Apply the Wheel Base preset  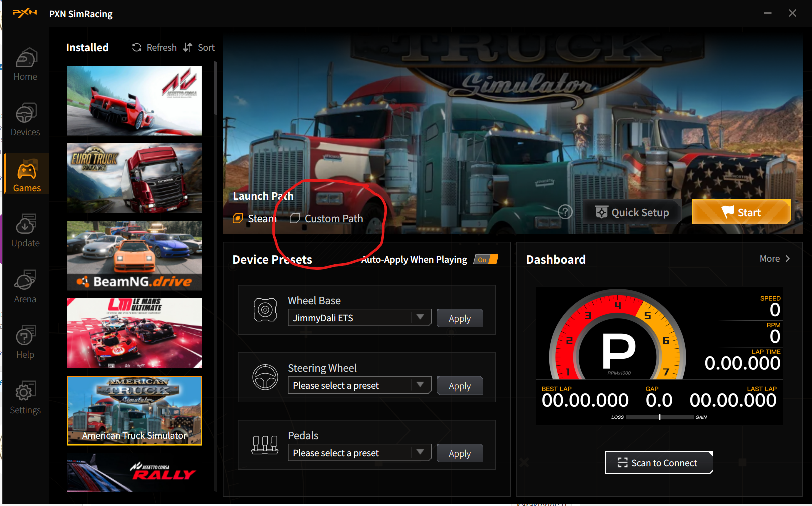[460, 318]
